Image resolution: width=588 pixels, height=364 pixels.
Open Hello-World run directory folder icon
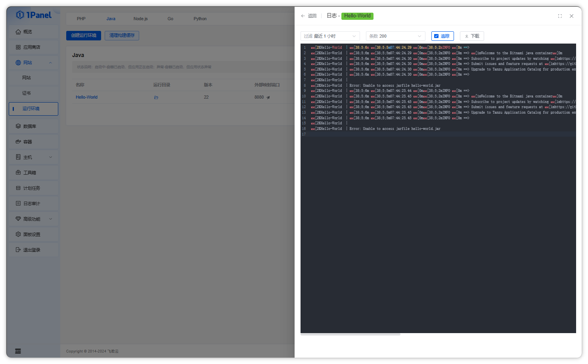tap(156, 97)
